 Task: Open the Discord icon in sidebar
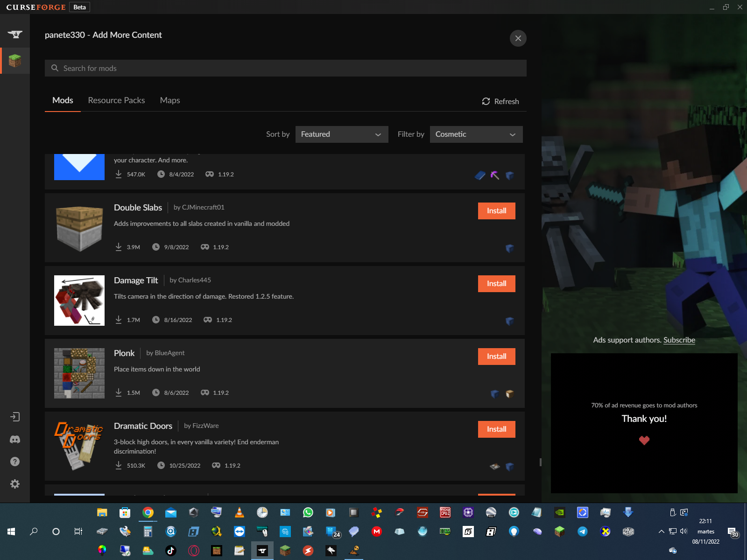[15, 439]
